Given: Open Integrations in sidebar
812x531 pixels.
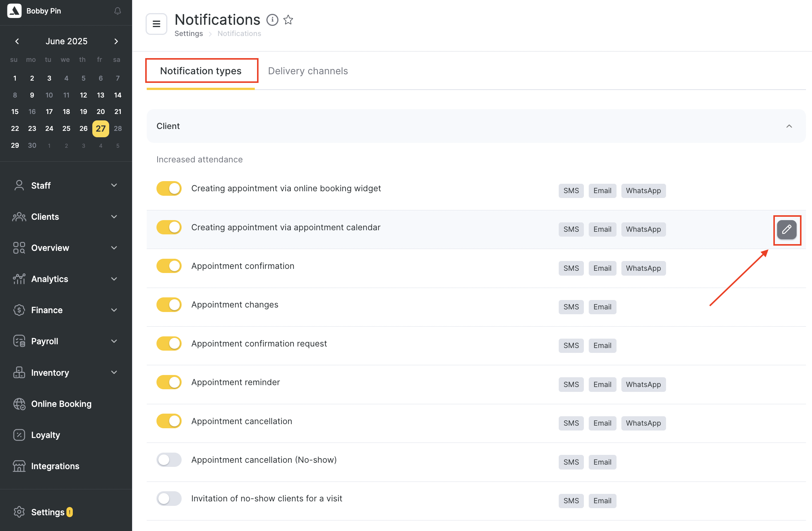Looking at the screenshot, I should click(x=55, y=466).
